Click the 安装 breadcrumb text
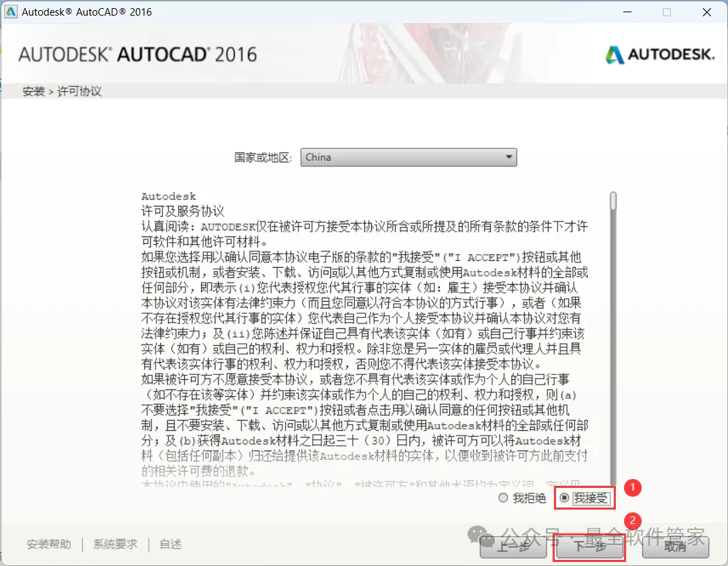728x566 pixels. (33, 92)
